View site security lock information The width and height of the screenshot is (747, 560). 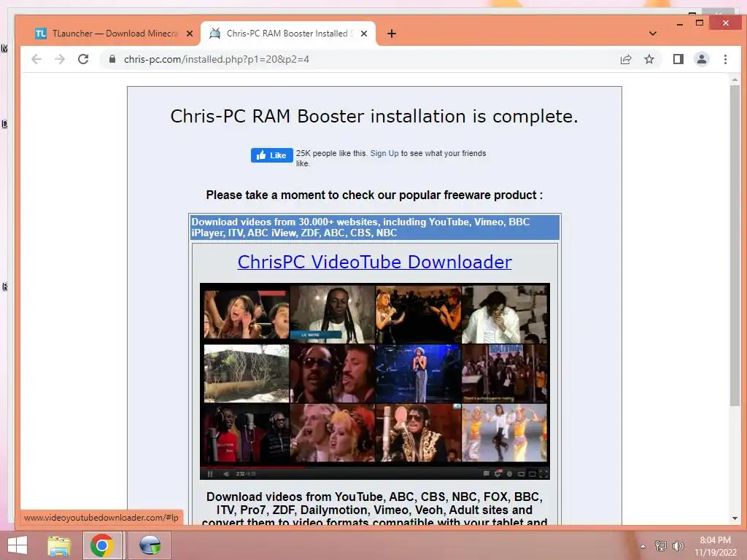(112, 59)
